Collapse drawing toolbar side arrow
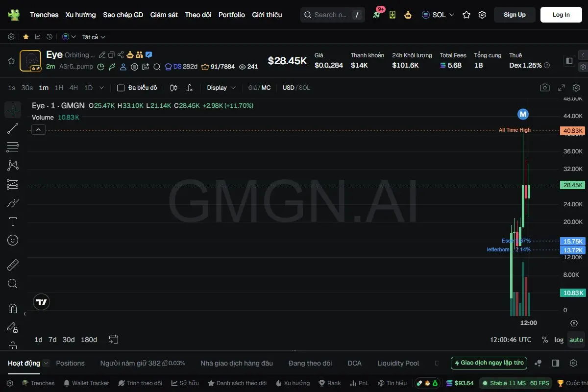This screenshot has height=392, width=588. 24,314
